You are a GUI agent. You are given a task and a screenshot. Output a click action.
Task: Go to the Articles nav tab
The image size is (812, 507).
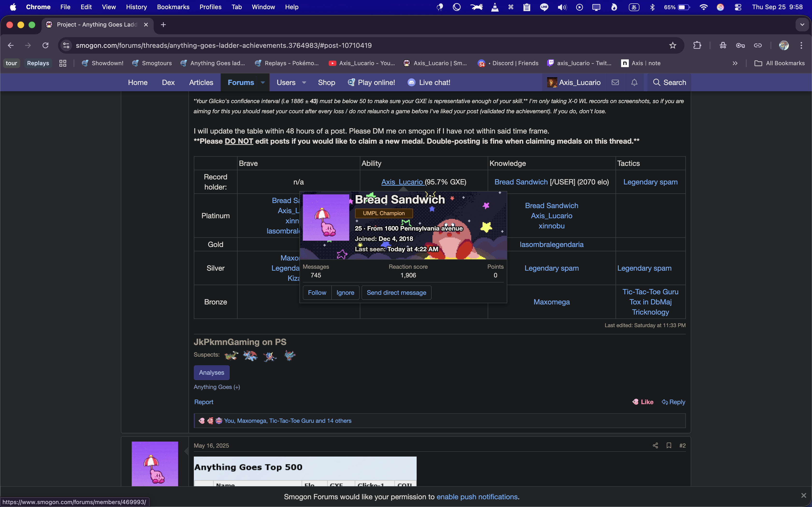(201, 83)
